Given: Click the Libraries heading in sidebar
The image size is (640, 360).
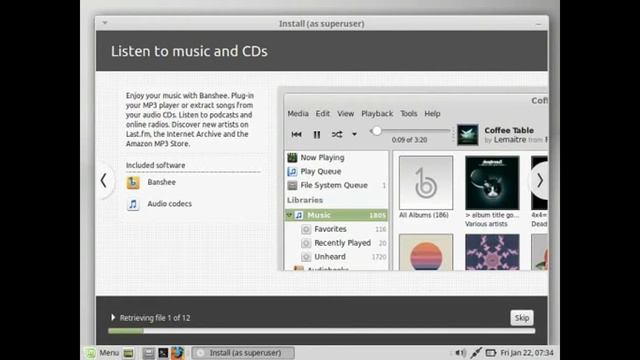Looking at the screenshot, I should pos(305,200).
